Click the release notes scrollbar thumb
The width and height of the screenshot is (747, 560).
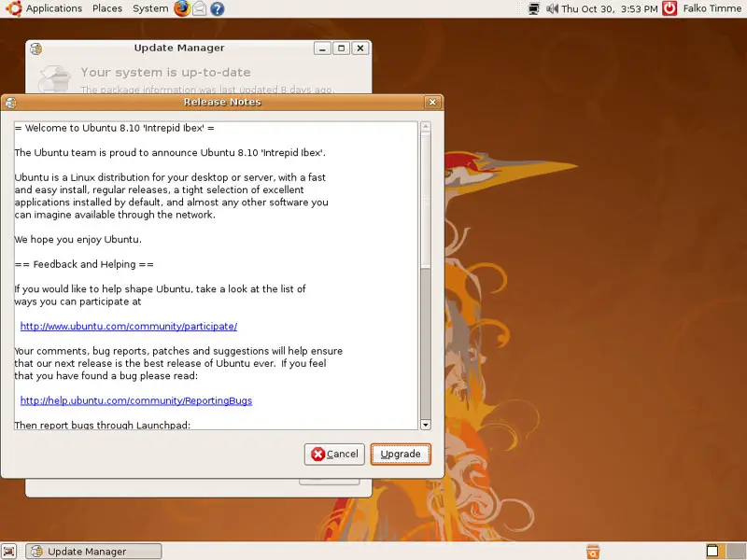click(x=426, y=200)
